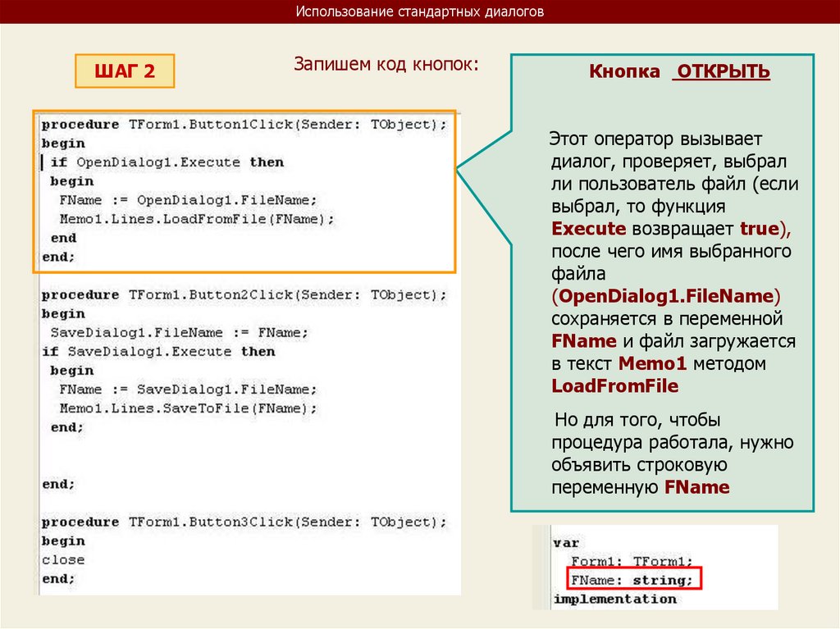Click the 'var' keyword in declaration snippet
This screenshot has width=840, height=629.
tap(566, 543)
